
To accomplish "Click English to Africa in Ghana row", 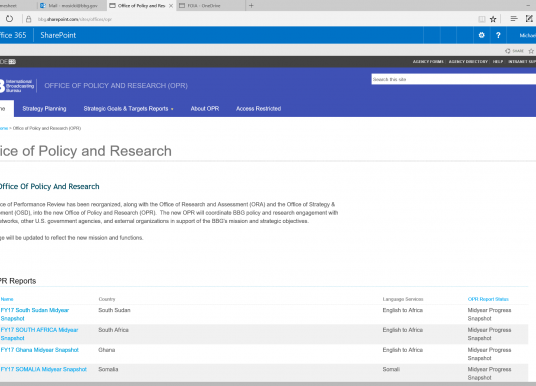I will pos(403,350).
